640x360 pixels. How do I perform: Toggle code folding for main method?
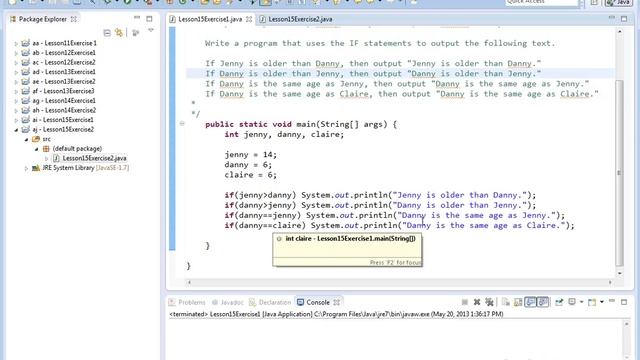click(x=182, y=123)
